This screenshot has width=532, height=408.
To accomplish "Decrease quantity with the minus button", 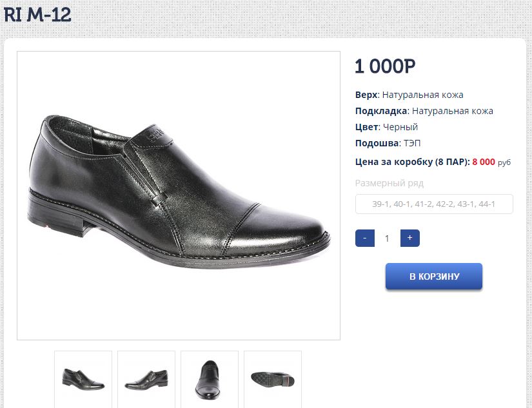I will [x=364, y=238].
